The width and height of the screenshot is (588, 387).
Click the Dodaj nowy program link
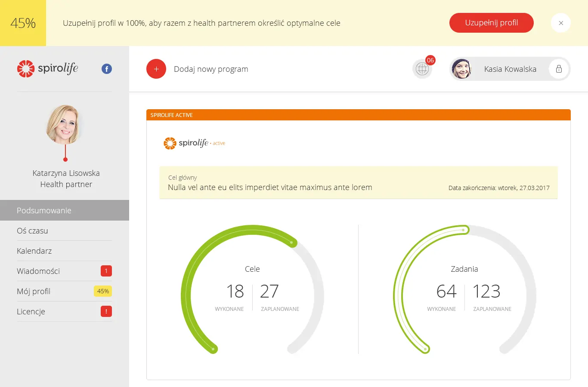click(211, 69)
